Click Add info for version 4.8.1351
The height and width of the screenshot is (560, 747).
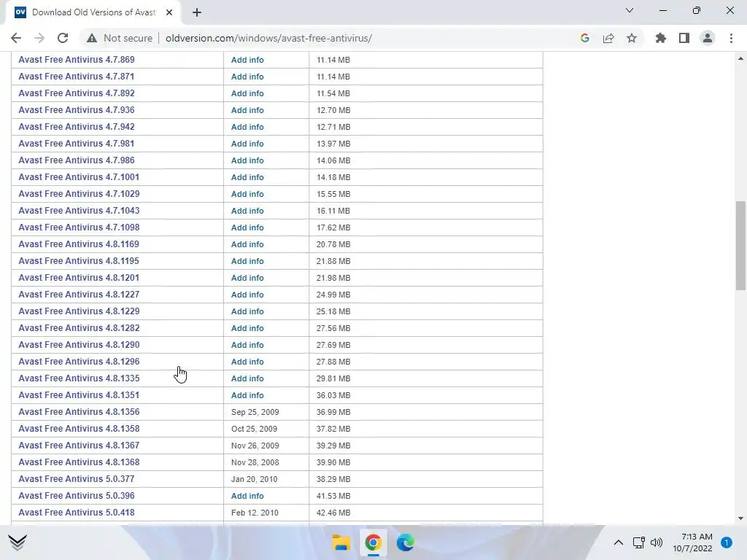pyautogui.click(x=247, y=395)
